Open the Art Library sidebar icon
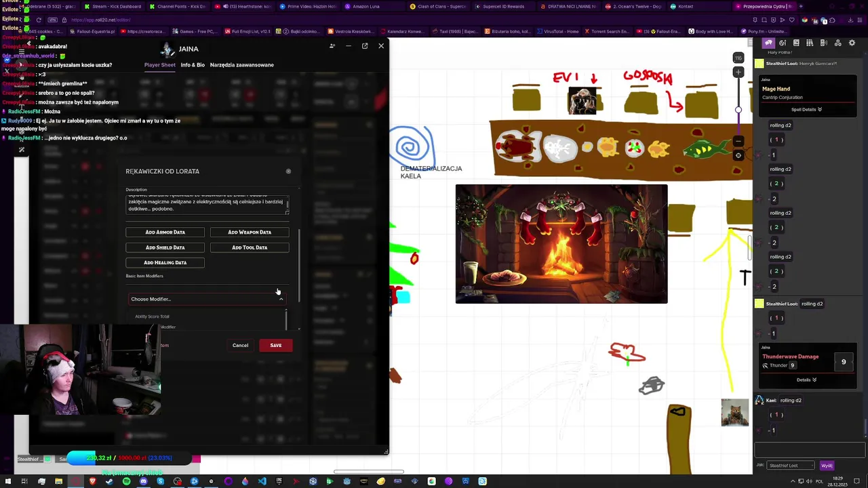The width and height of the screenshot is (868, 488). pos(783,43)
